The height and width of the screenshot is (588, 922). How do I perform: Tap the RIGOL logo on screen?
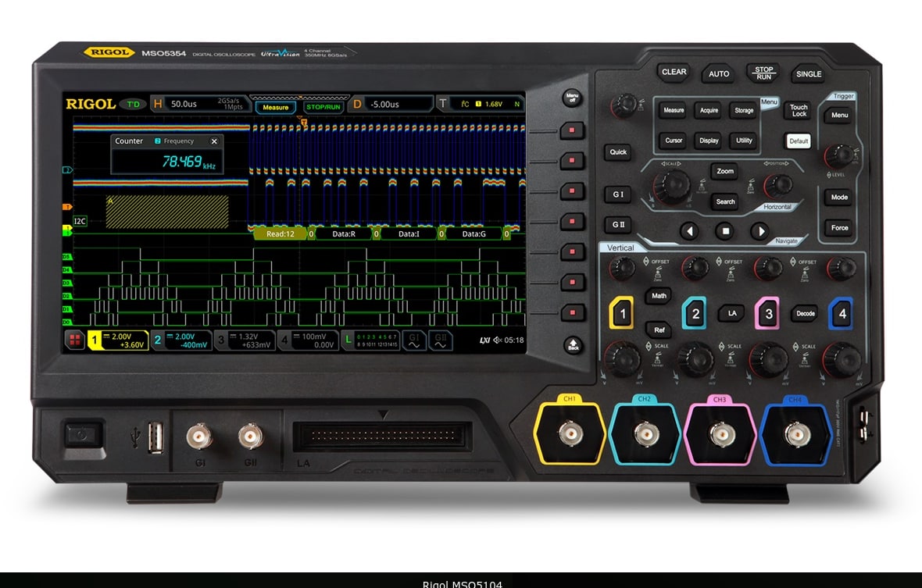91,104
